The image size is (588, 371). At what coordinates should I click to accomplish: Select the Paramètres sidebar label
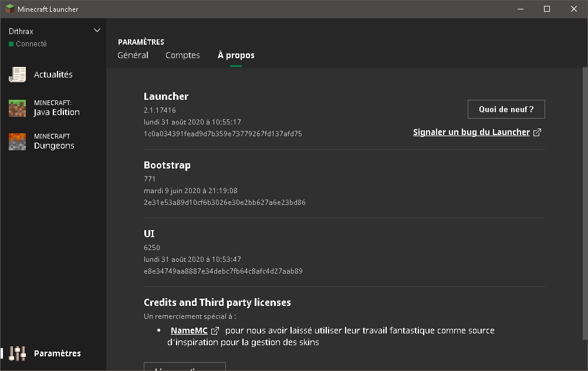click(x=58, y=353)
